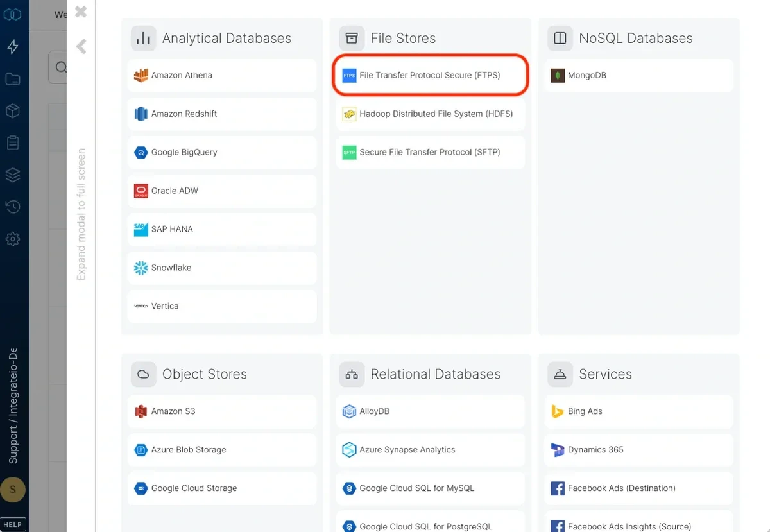Image resolution: width=770 pixels, height=532 pixels.
Task: Open the folder icon in sidebar
Action: pos(13,79)
